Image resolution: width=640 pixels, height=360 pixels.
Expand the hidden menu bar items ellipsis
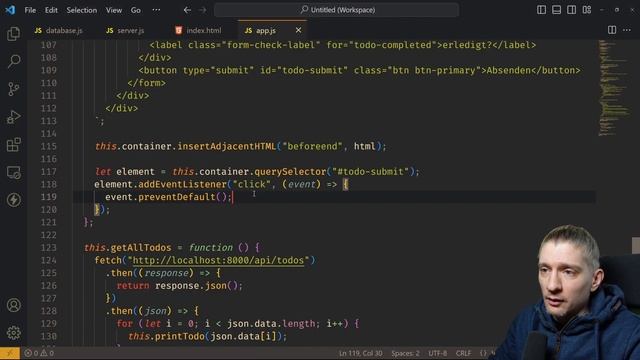pyautogui.click(x=156, y=10)
